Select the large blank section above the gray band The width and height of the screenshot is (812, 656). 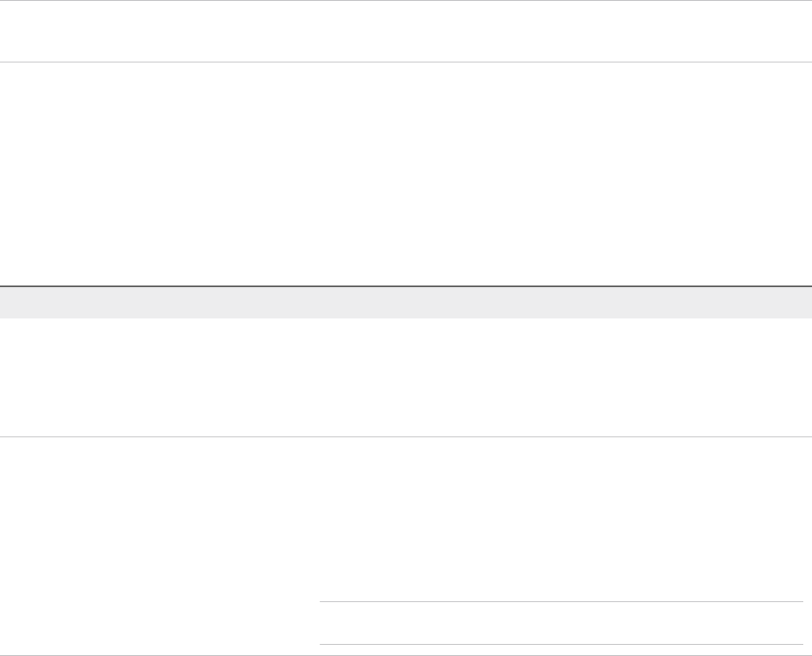coord(406,174)
